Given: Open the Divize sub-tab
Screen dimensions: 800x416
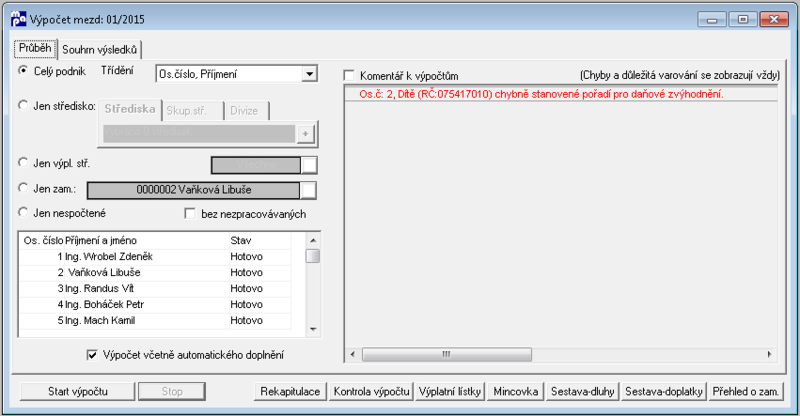Looking at the screenshot, I should coord(246,111).
